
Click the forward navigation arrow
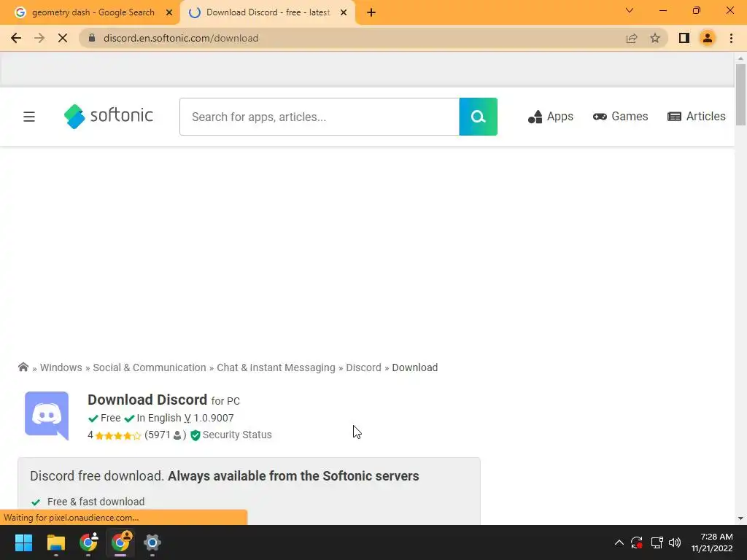(x=39, y=38)
